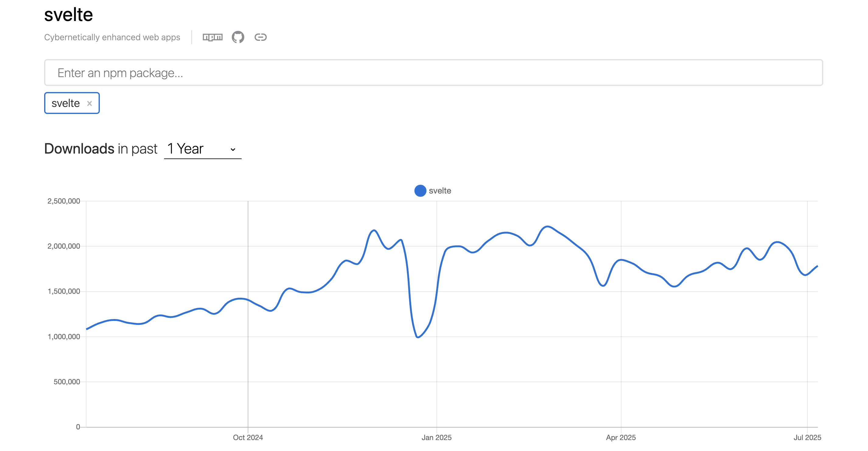Screen dimensions: 868x451
Task: Click the 'Downloads' heading text
Action: point(79,149)
